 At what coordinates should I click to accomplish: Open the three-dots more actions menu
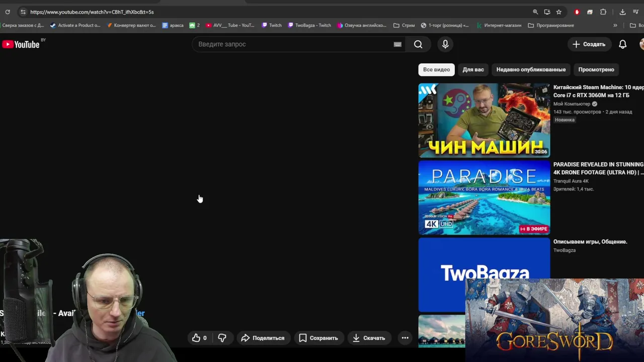[405, 338]
